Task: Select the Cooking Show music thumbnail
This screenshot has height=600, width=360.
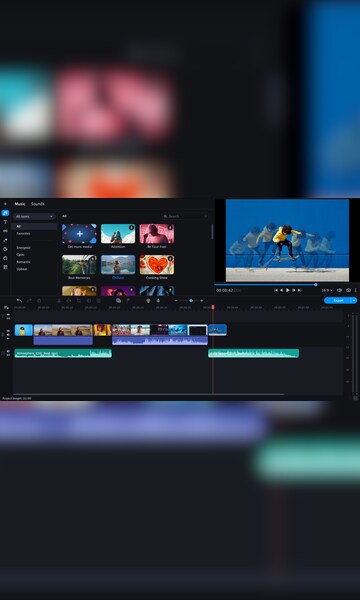Action: [x=156, y=265]
